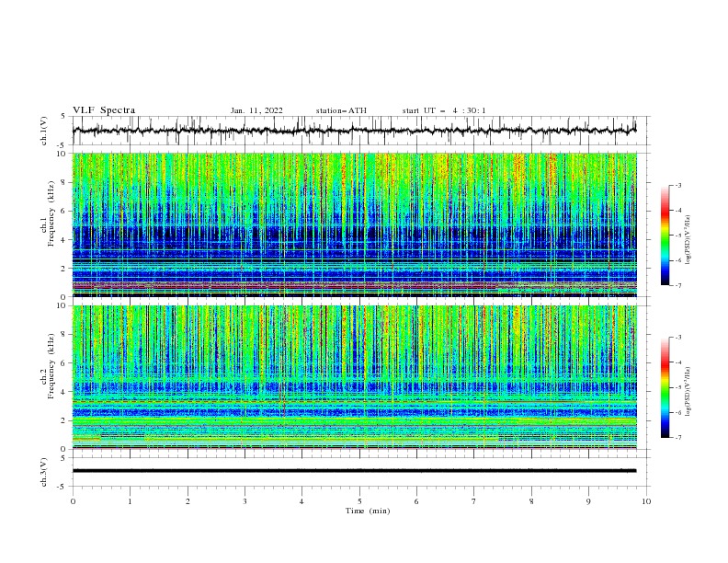This screenshot has width=728, height=563.
Task: Click the 'station=ATH' label
Action: 341,110
